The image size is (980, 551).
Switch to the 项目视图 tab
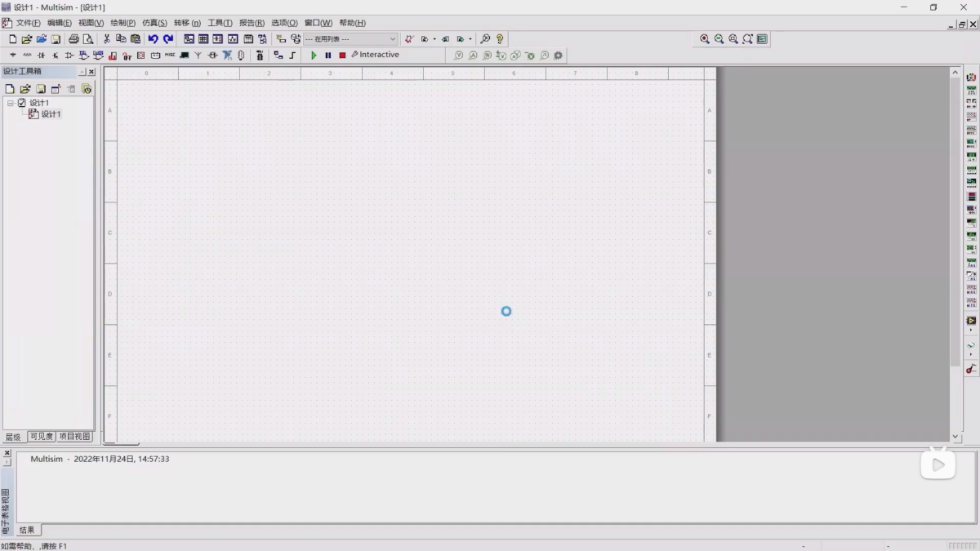pyautogui.click(x=74, y=437)
